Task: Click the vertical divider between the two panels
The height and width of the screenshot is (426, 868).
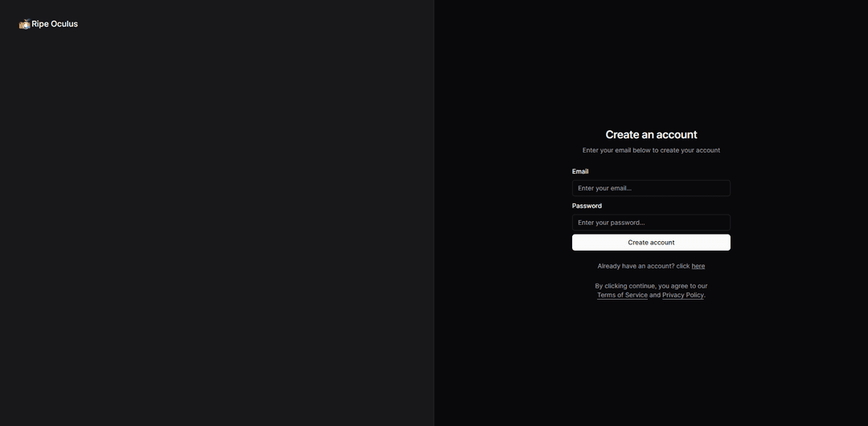Action: pyautogui.click(x=434, y=213)
